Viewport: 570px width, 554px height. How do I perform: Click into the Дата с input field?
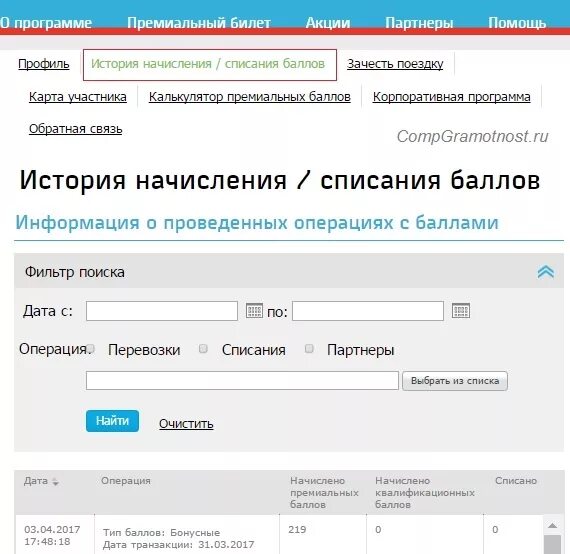162,311
